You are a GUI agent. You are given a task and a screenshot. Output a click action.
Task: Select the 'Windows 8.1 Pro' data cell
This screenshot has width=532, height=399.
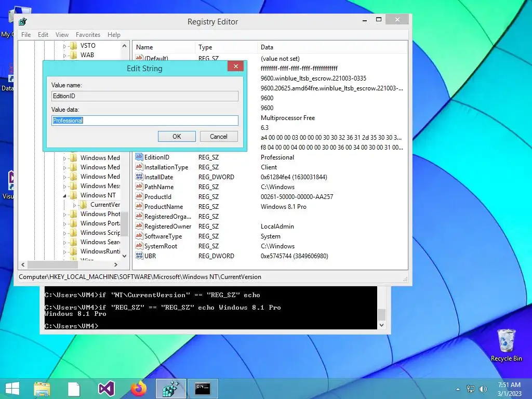pyautogui.click(x=283, y=207)
